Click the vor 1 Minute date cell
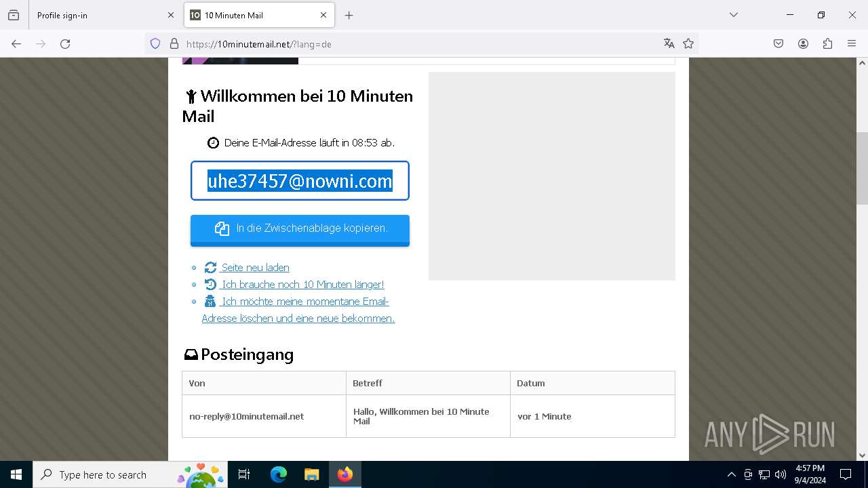Screen dimensions: 868x488 [545, 416]
